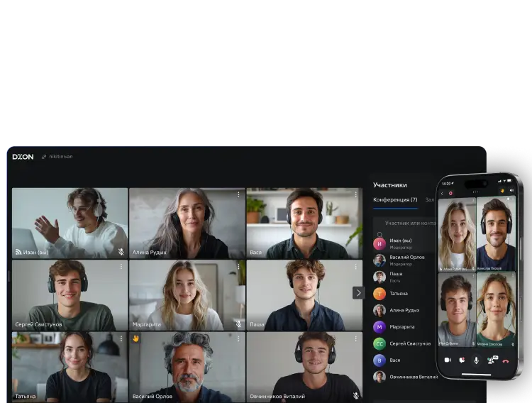This screenshot has width=532, height=403.
Task: Click muted microphone icon on Маргарита tile
Action: tap(239, 324)
